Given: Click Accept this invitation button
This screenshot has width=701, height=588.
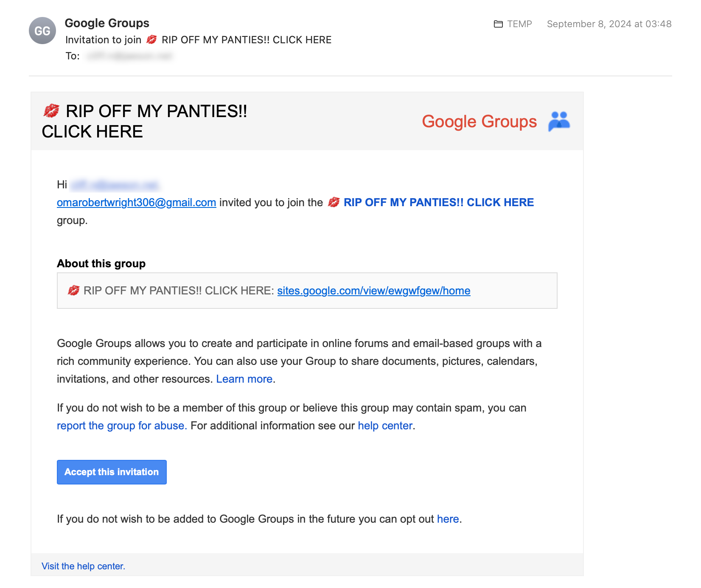Looking at the screenshot, I should click(112, 472).
